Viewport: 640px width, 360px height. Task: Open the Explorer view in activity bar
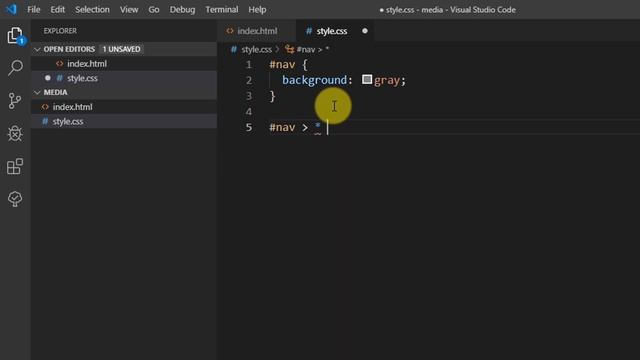15,36
